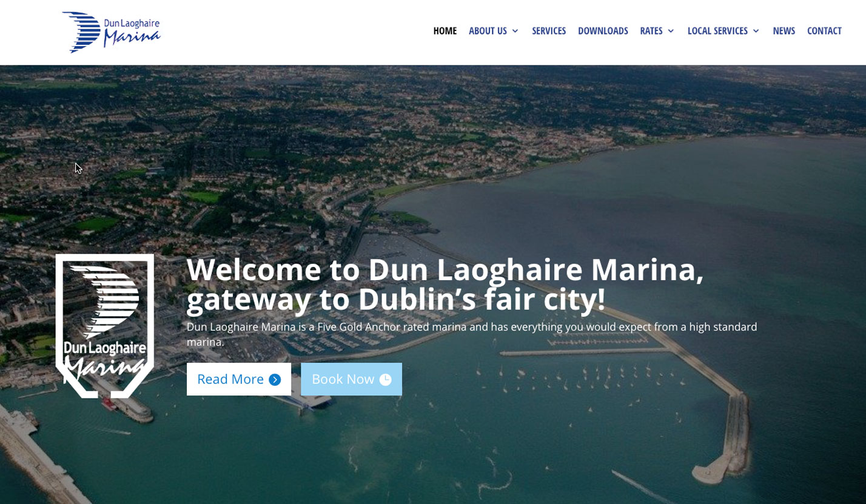Click the Dun Laoghaire Marina header logo

click(x=111, y=32)
